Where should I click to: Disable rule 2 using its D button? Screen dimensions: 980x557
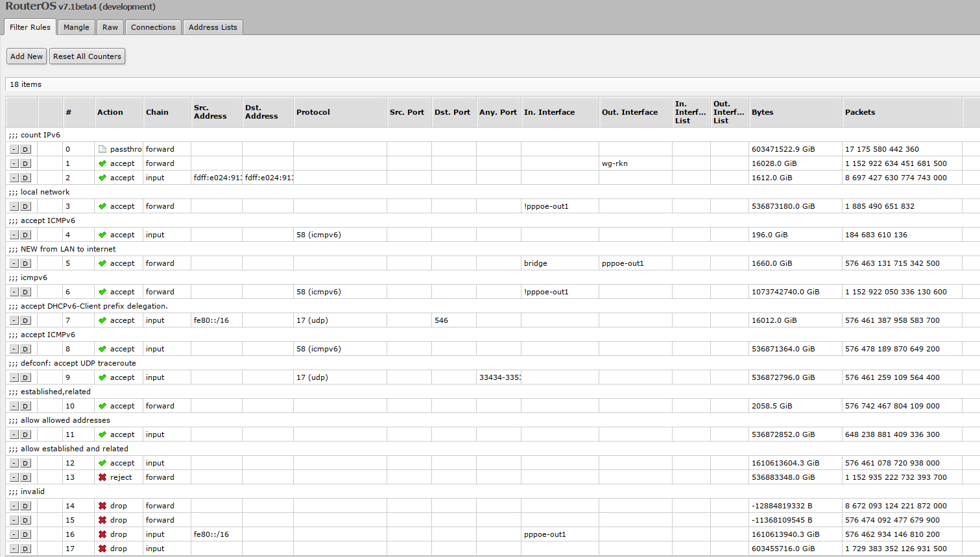[x=25, y=178]
